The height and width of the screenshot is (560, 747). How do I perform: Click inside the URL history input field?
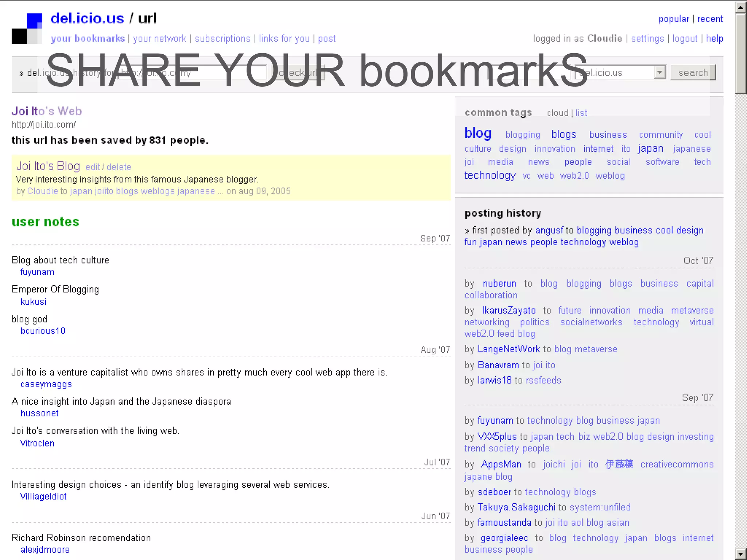point(193,73)
